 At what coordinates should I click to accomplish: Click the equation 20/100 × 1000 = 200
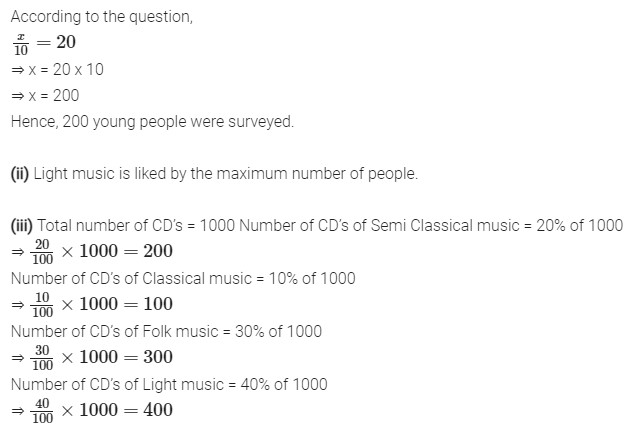point(92,251)
